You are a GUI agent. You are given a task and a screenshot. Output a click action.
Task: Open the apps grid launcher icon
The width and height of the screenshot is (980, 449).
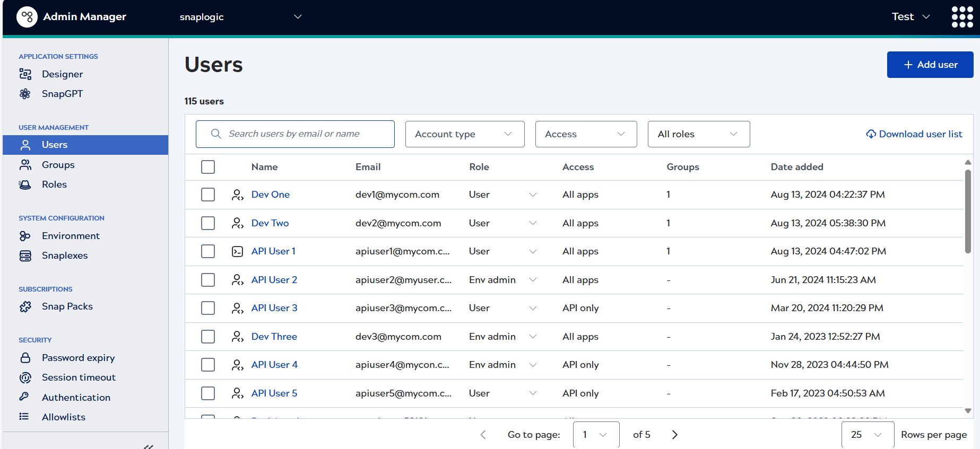(x=962, y=17)
